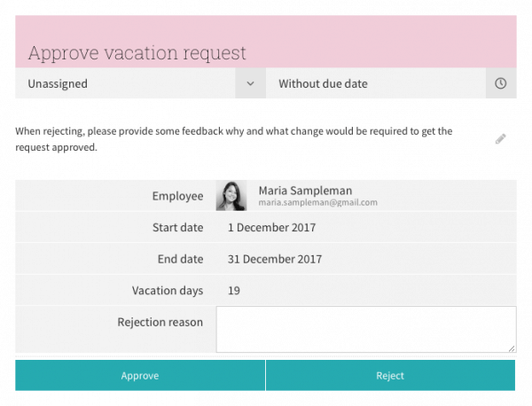Click the end date value 31 December 2017
This screenshot has height=406, width=532.
[275, 260]
